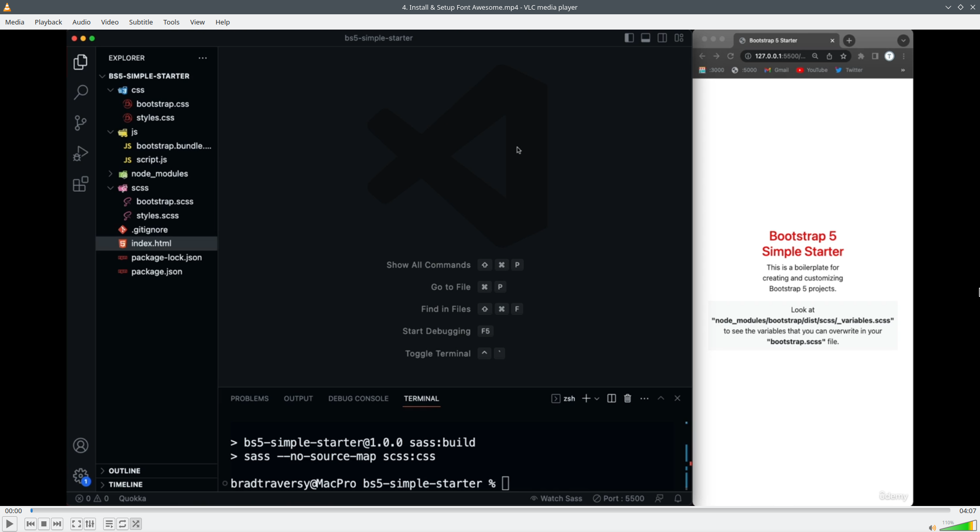Adjust the VLC volume slider
Image resolution: width=980 pixels, height=532 pixels.
(x=958, y=526)
